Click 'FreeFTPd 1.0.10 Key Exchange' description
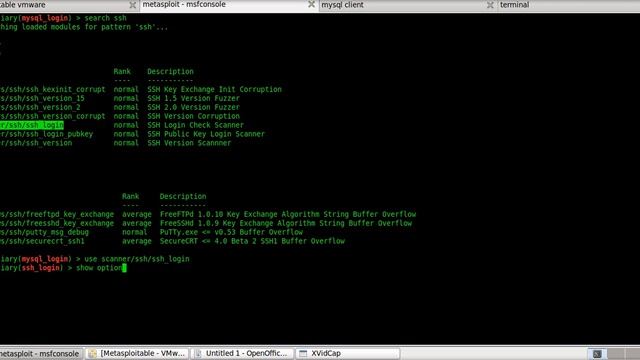 [x=288, y=214]
